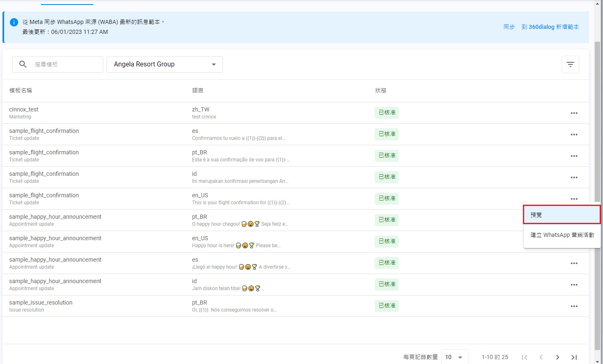The height and width of the screenshot is (364, 603).
Task: Open more options for pt_BR flight confirmation
Action: coord(574,156)
